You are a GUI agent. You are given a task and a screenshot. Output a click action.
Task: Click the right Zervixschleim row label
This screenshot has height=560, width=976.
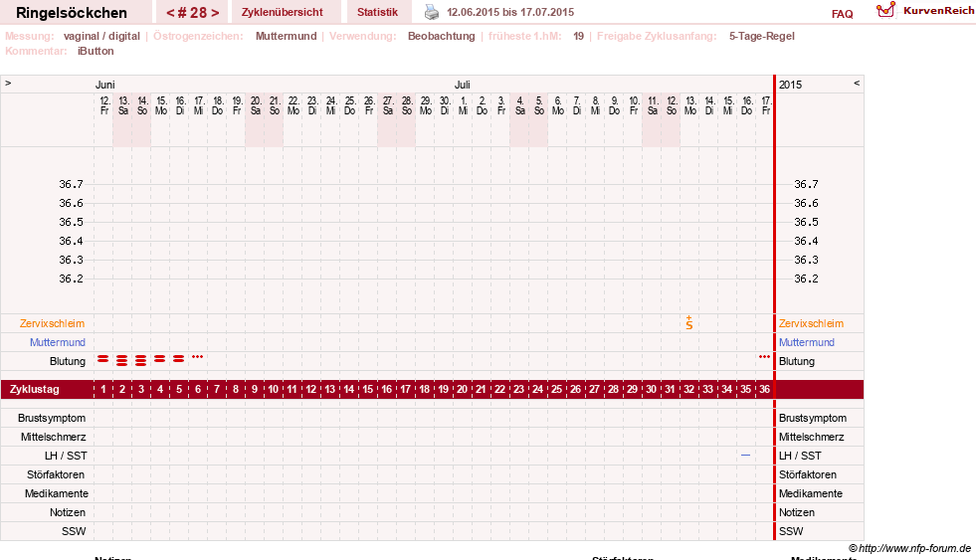(x=811, y=323)
